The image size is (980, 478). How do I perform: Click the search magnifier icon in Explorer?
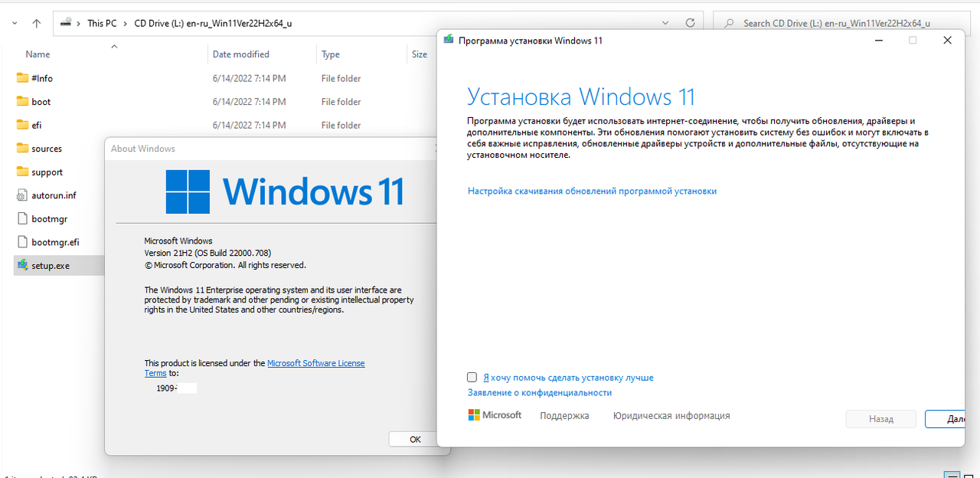click(x=729, y=23)
